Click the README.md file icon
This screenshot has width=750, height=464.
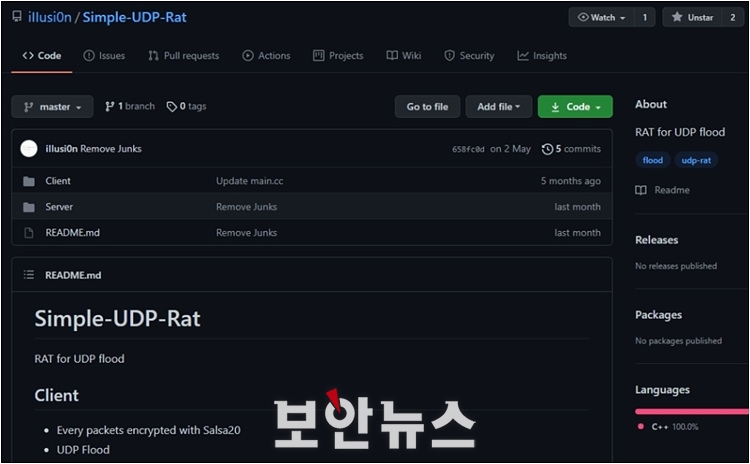click(x=29, y=233)
